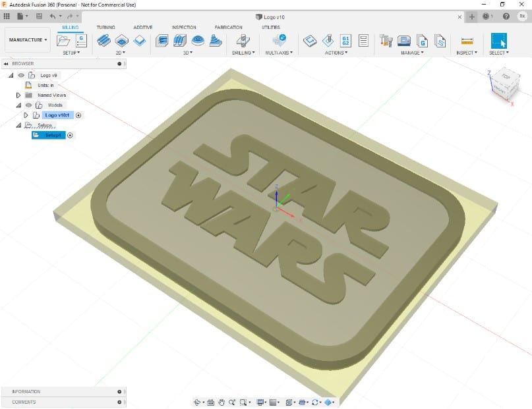Undo the last action
This screenshot has height=409, width=532.
click(x=53, y=16)
